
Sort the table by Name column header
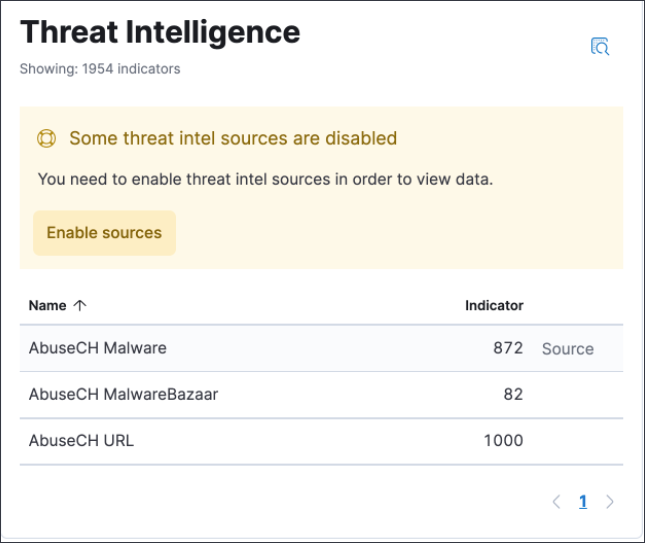coord(48,306)
